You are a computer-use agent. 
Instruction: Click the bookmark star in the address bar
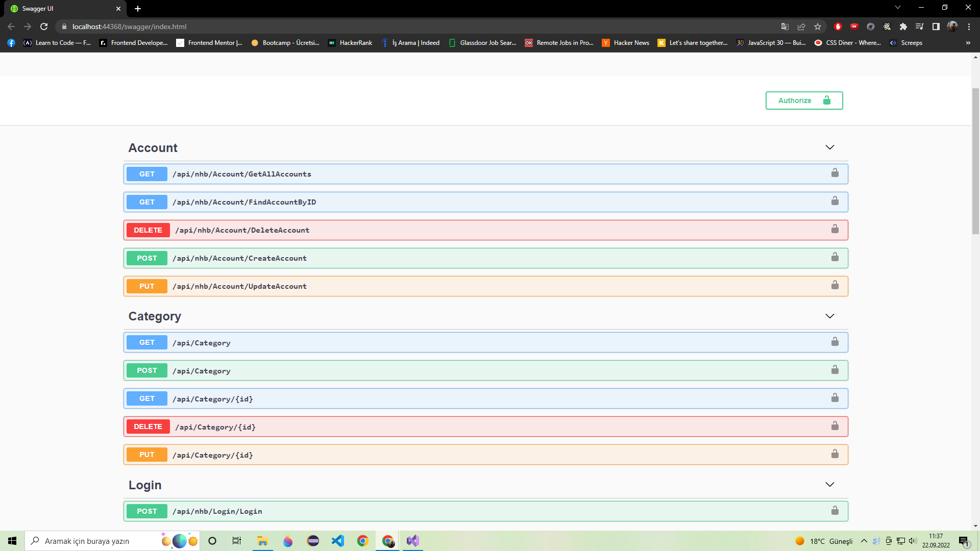pos(817,27)
